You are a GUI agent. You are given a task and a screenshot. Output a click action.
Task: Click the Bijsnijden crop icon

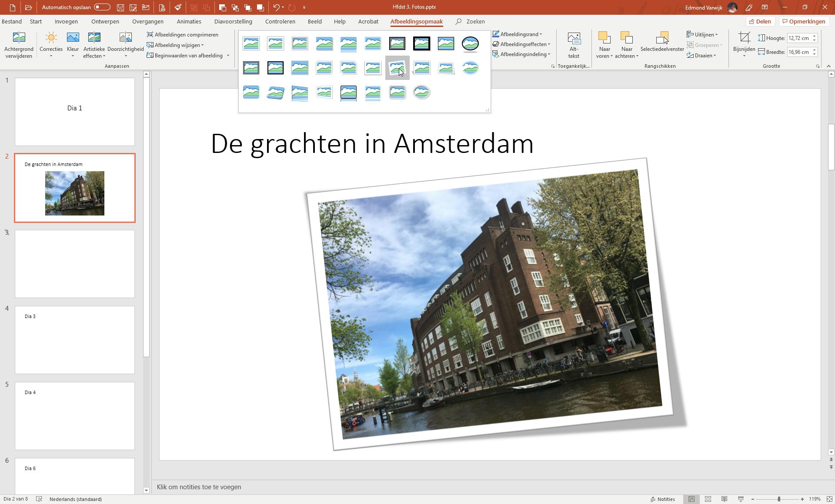coord(744,38)
